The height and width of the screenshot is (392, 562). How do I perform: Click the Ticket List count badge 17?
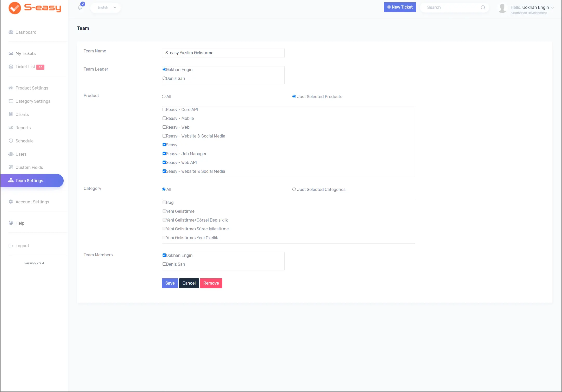pyautogui.click(x=41, y=67)
